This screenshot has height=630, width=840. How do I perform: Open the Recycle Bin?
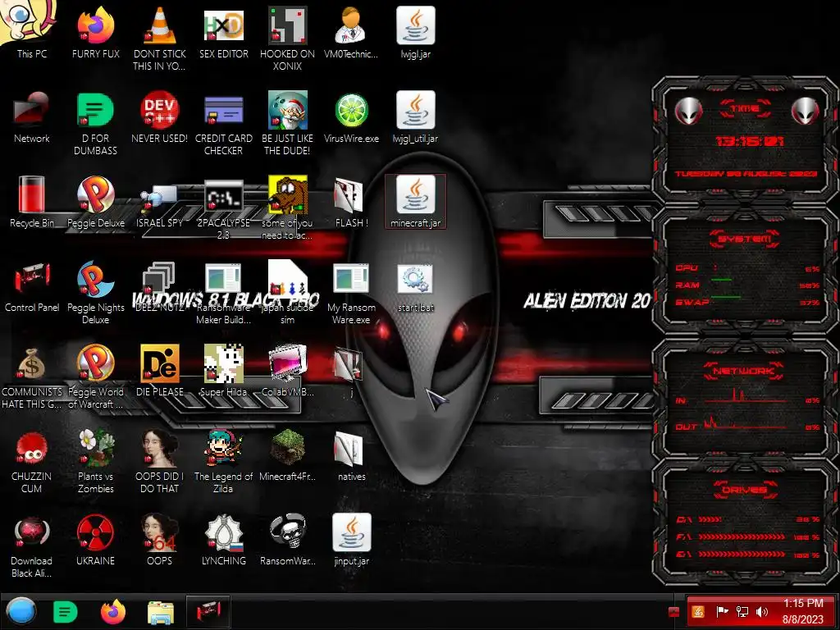[31, 202]
